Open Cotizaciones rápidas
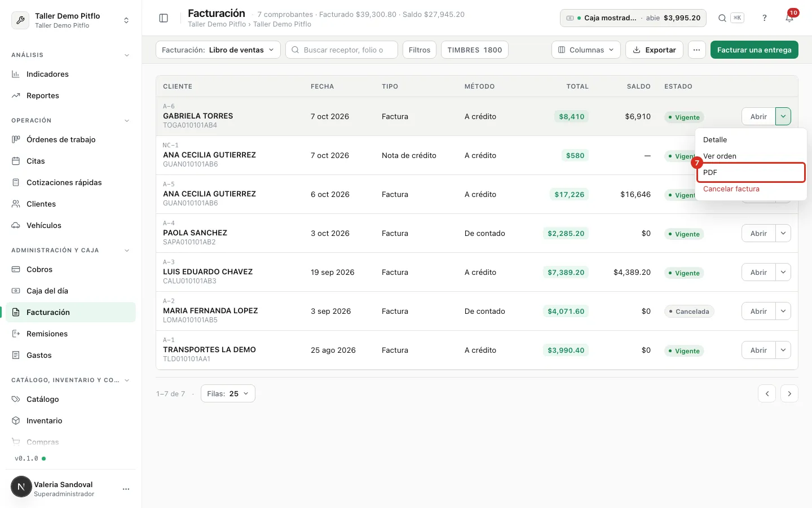Image resolution: width=812 pixels, height=508 pixels. point(70,182)
